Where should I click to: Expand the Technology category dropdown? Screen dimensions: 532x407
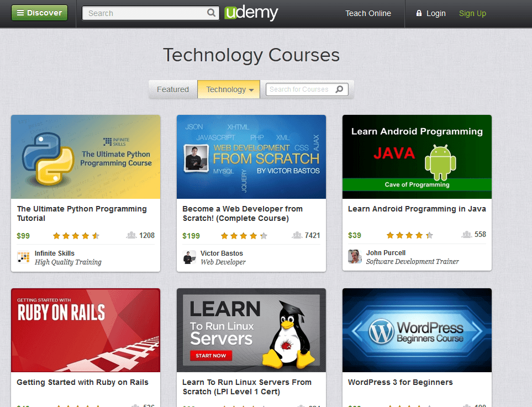pos(229,89)
